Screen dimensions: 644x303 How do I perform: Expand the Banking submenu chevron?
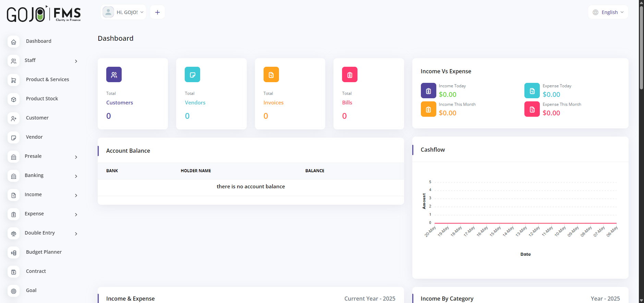click(76, 176)
